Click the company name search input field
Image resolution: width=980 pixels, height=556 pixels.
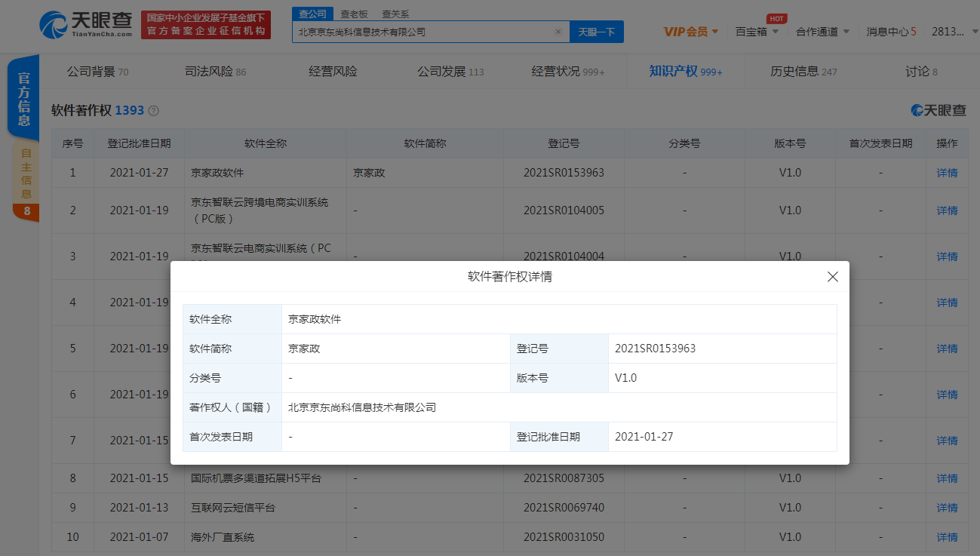click(422, 32)
